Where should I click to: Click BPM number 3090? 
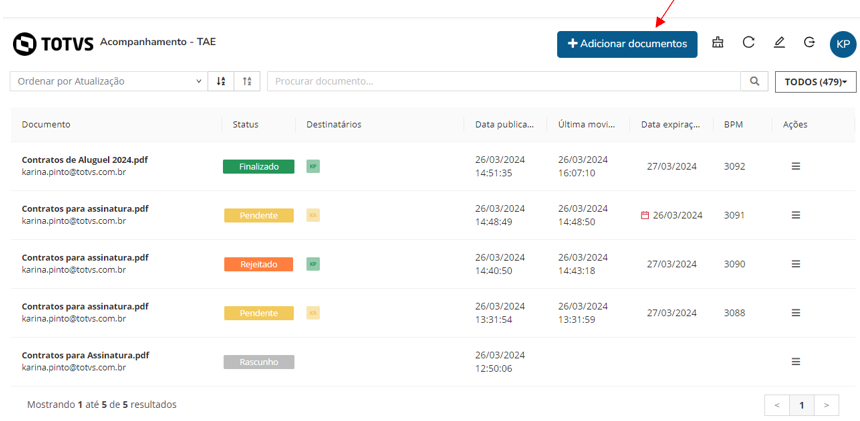[734, 264]
